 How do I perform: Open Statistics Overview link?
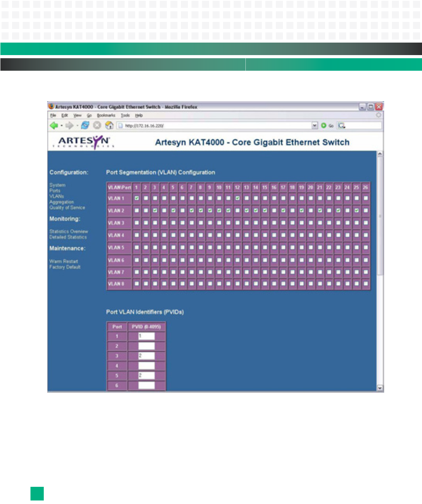[69, 231]
